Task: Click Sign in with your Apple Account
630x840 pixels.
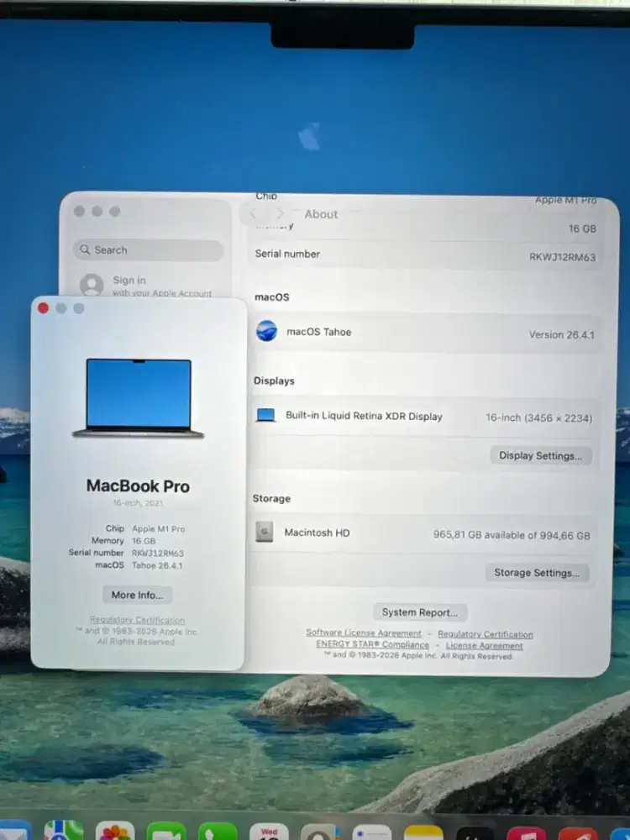Action: (145, 285)
